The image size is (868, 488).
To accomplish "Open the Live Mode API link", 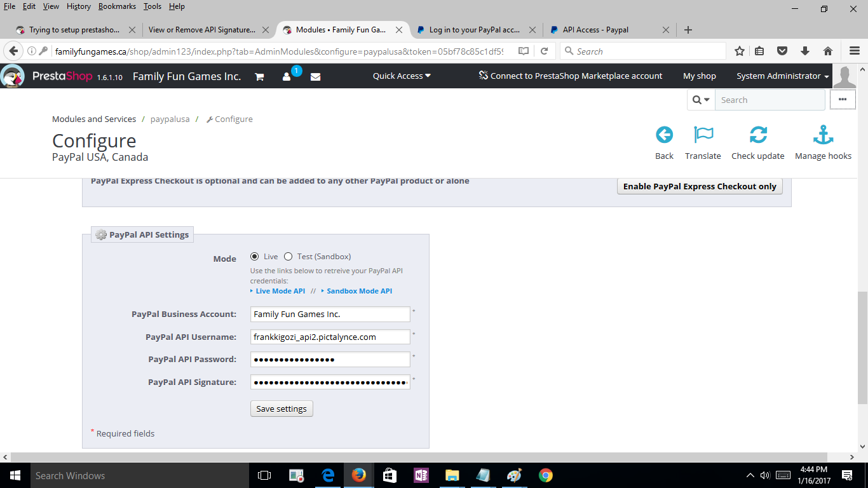I will click(280, 291).
